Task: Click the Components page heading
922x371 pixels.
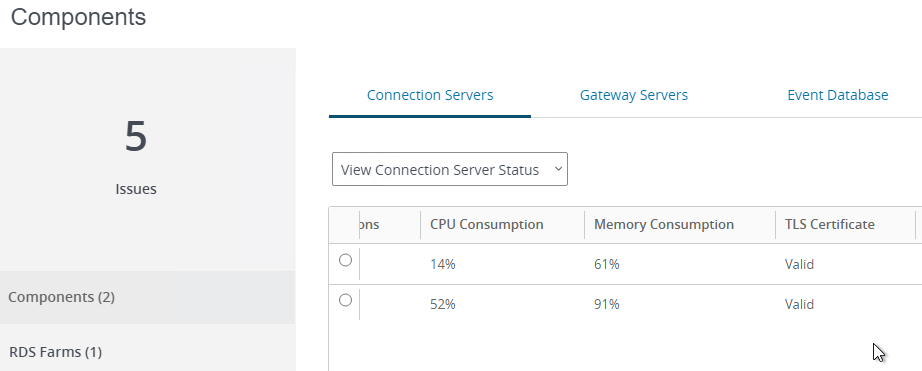Action: 78,17
